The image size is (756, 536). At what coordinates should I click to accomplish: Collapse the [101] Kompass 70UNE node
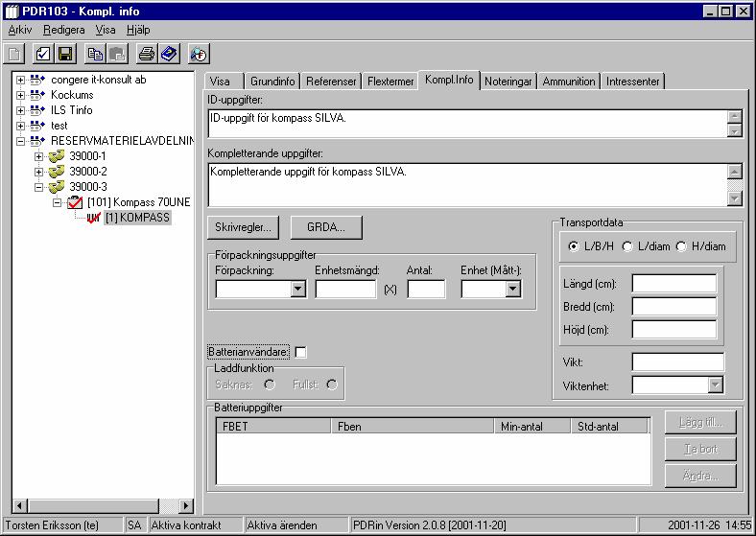pos(57,203)
